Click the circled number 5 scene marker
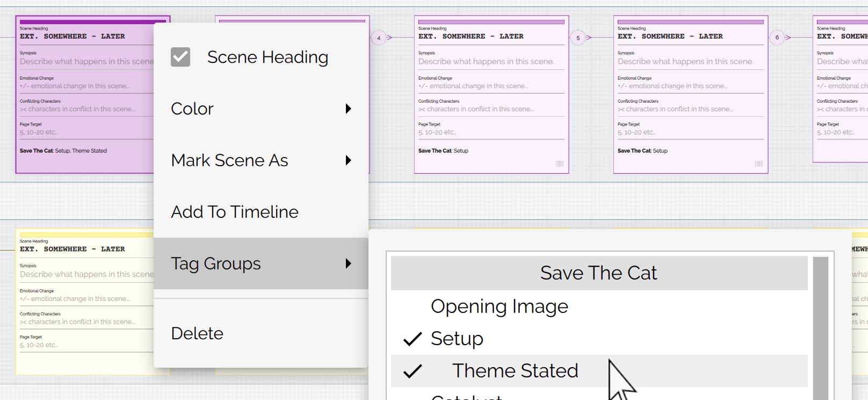 [x=578, y=38]
